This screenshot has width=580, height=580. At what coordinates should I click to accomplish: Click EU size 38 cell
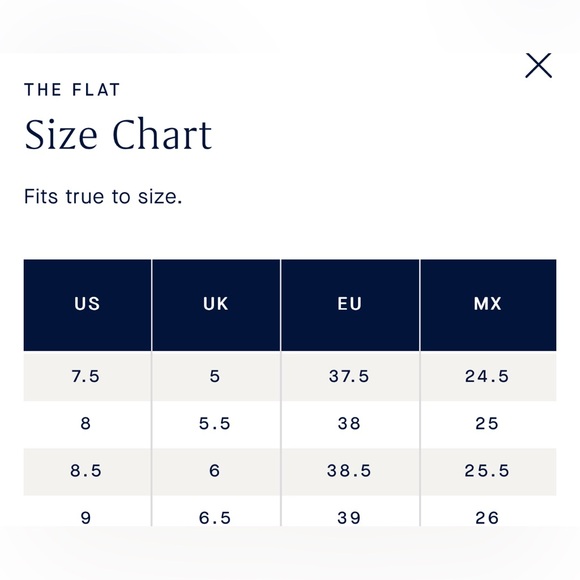click(350, 424)
